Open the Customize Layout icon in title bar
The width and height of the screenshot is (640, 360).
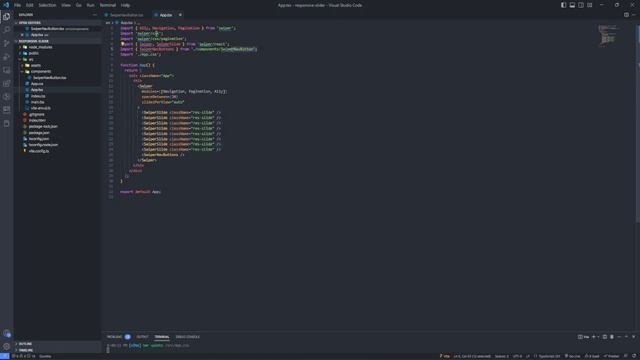coord(590,5)
